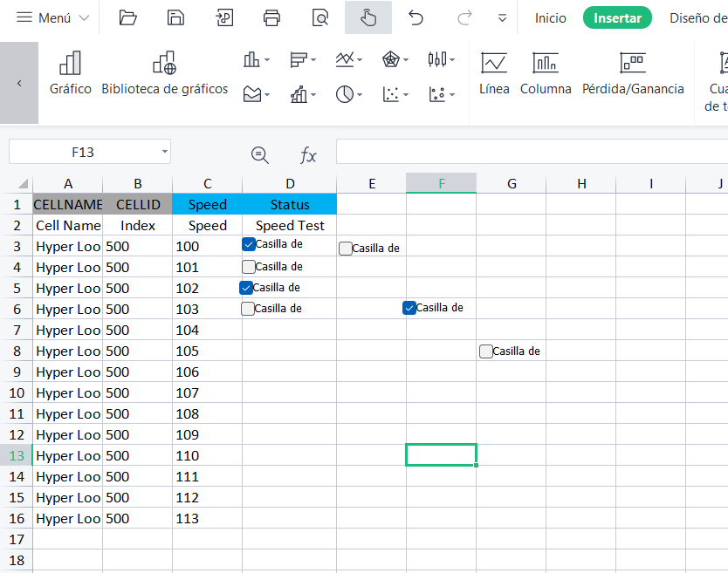Viewport: 728px width, 573px height.
Task: Expand the quick access toolbar options arrow
Action: [502, 17]
